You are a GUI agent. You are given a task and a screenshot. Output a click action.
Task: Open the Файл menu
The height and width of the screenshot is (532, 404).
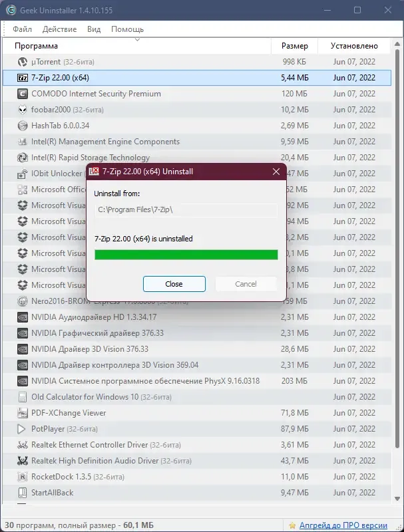(x=23, y=29)
